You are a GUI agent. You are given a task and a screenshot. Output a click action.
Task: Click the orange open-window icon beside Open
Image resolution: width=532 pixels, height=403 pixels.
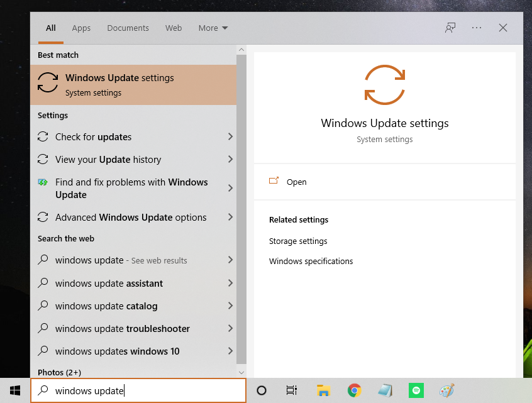[274, 180]
